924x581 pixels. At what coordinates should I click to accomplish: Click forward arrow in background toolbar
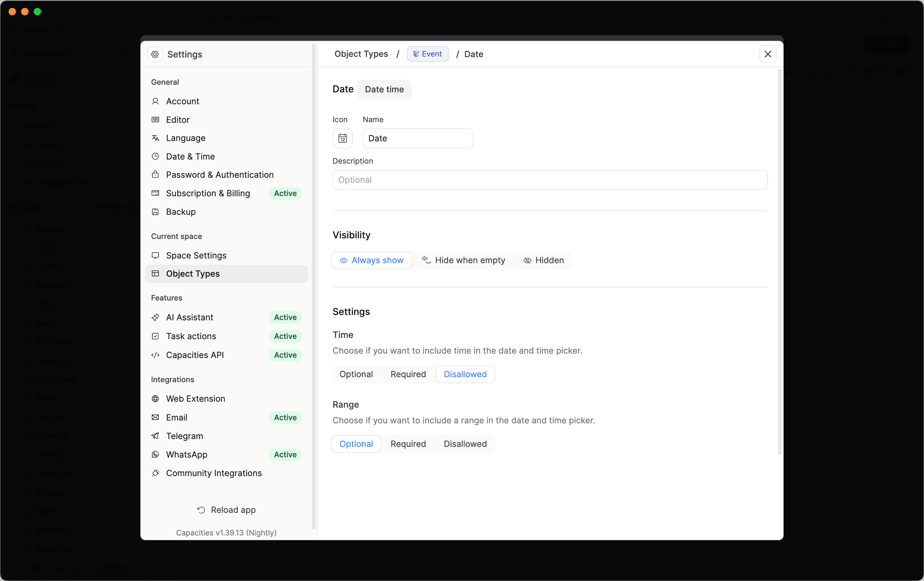tap(227, 17)
